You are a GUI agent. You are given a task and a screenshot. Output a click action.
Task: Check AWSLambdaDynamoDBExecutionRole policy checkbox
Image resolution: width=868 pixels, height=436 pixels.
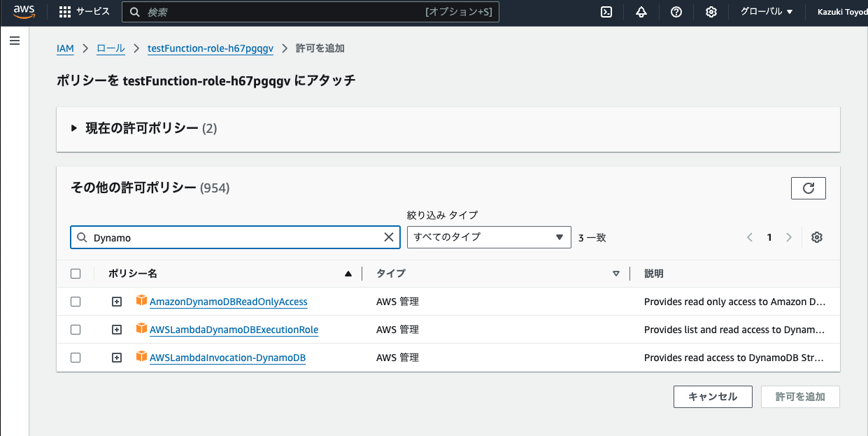tap(76, 330)
